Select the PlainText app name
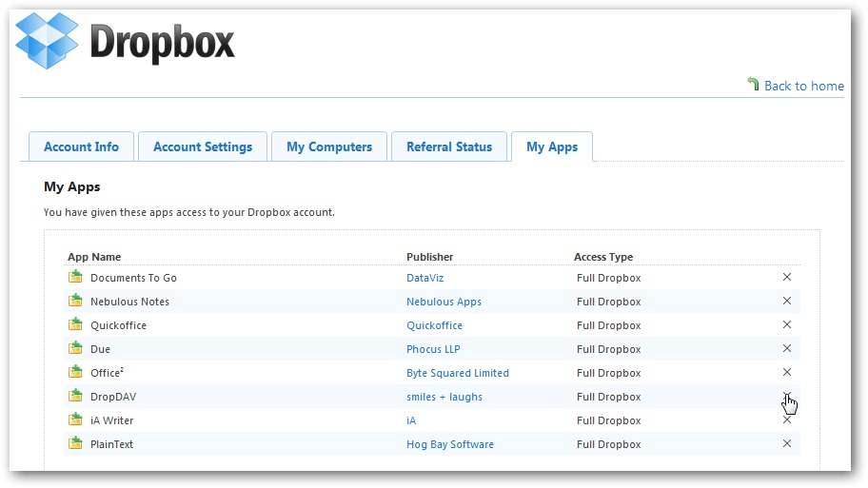 111,444
